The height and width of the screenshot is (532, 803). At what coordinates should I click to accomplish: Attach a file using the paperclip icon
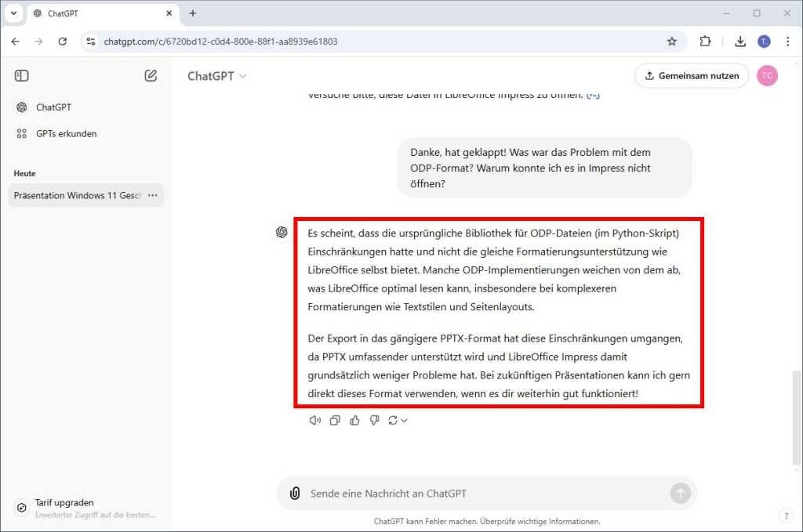[294, 493]
